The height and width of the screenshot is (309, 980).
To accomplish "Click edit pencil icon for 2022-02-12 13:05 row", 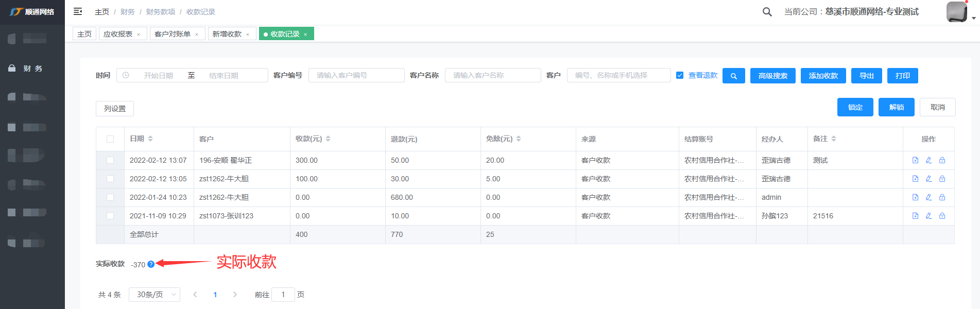I will click(929, 179).
